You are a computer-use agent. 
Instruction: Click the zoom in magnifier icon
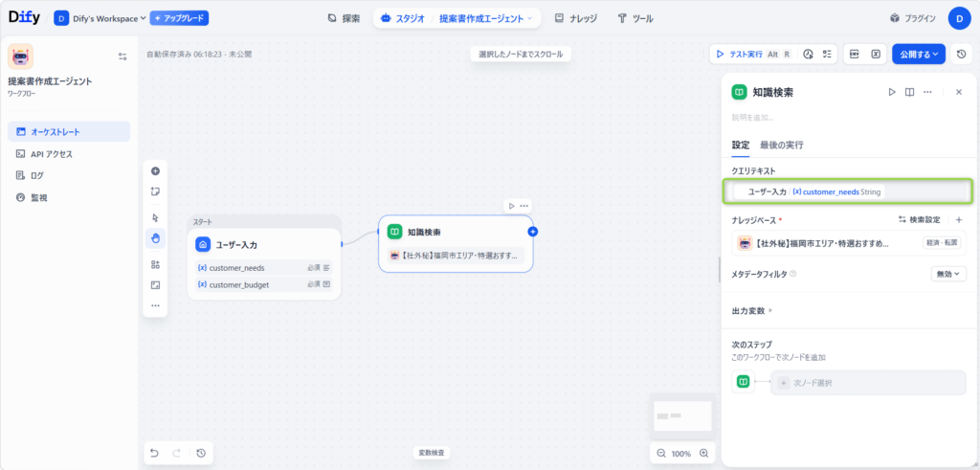(704, 453)
